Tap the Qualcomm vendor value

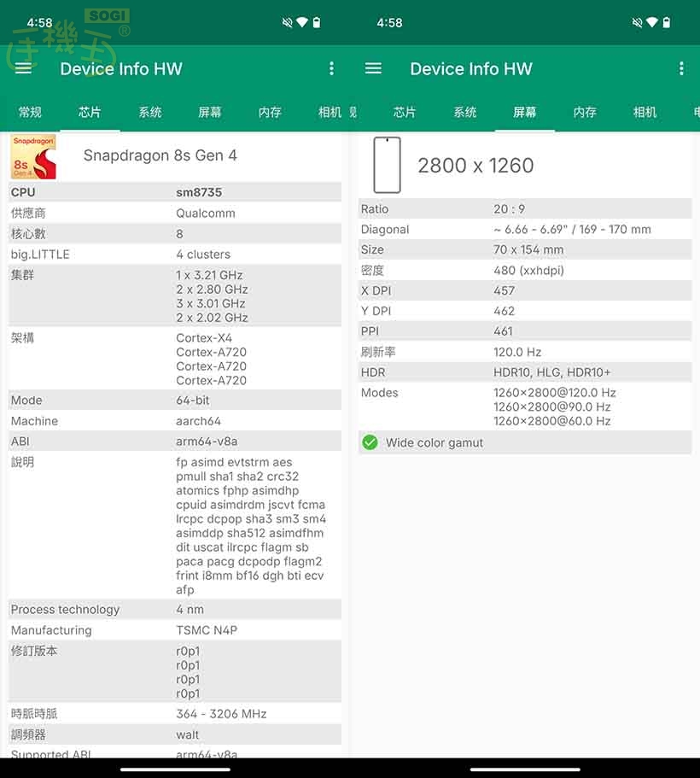(206, 213)
